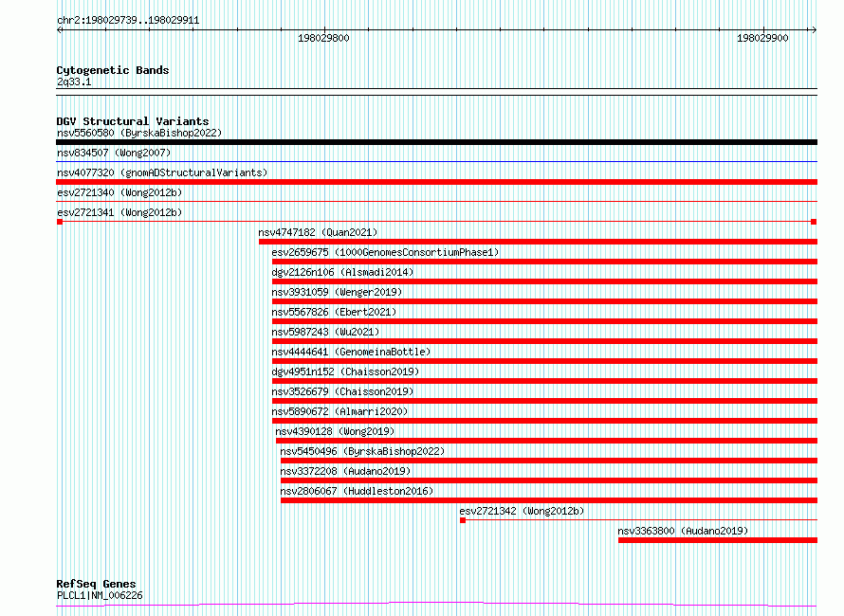The width and height of the screenshot is (844, 616).
Task: Open variant nsv4747182 (Quan2021)
Action: click(x=318, y=232)
